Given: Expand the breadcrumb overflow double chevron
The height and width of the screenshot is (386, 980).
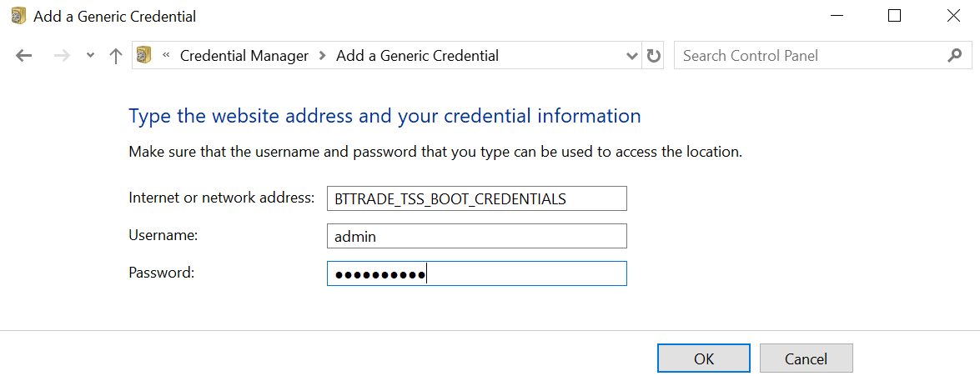Looking at the screenshot, I should coord(166,55).
